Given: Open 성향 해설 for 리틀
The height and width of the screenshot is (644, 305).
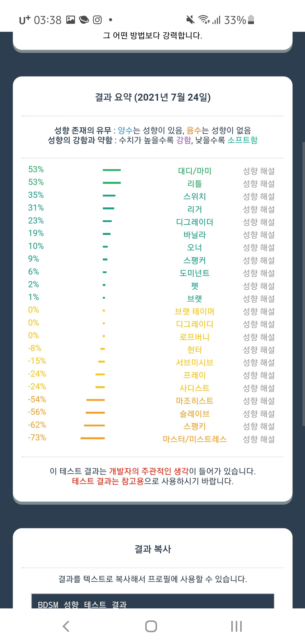Looking at the screenshot, I should tap(258, 184).
